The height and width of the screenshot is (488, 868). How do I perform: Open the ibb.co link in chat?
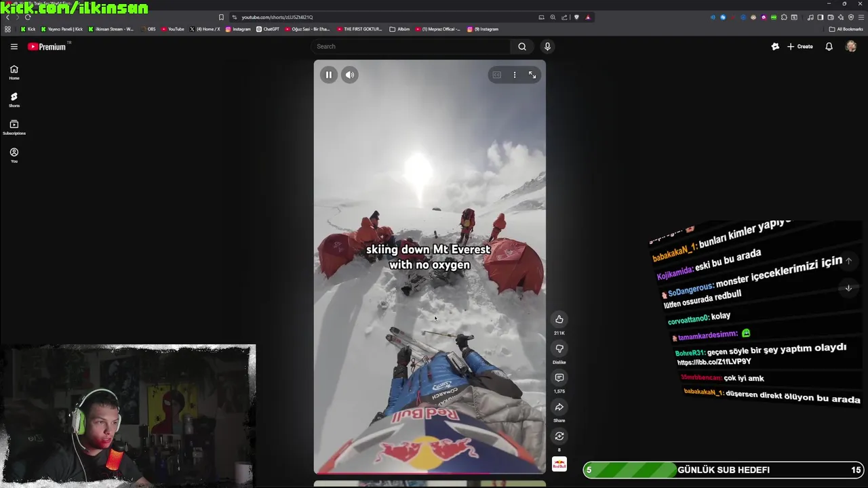[713, 362]
